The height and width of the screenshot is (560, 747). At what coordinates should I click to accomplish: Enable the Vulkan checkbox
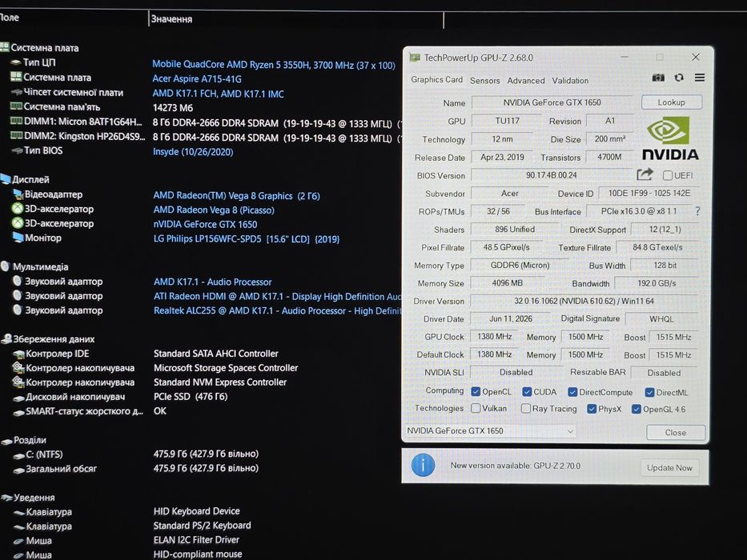point(476,408)
